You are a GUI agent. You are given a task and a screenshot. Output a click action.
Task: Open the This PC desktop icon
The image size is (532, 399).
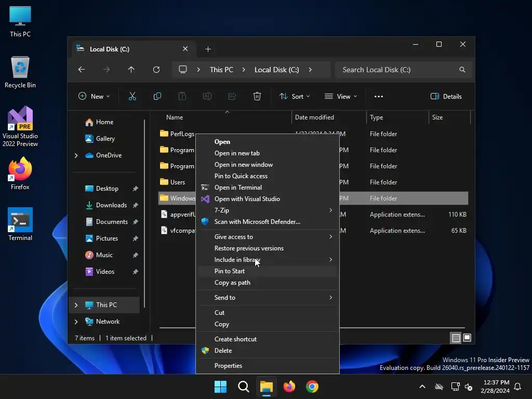[x=20, y=21]
